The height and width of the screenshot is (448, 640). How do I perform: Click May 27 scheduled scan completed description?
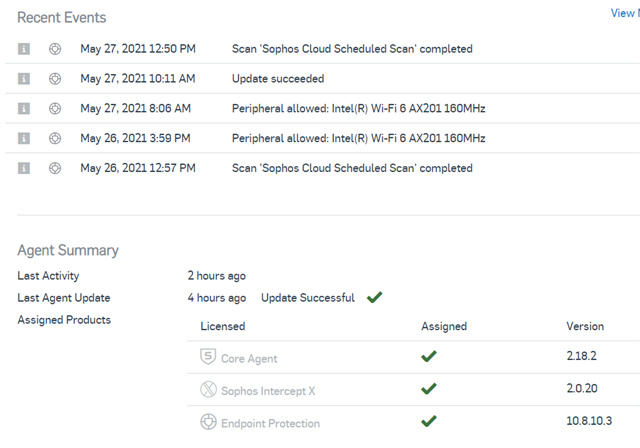[x=352, y=49]
